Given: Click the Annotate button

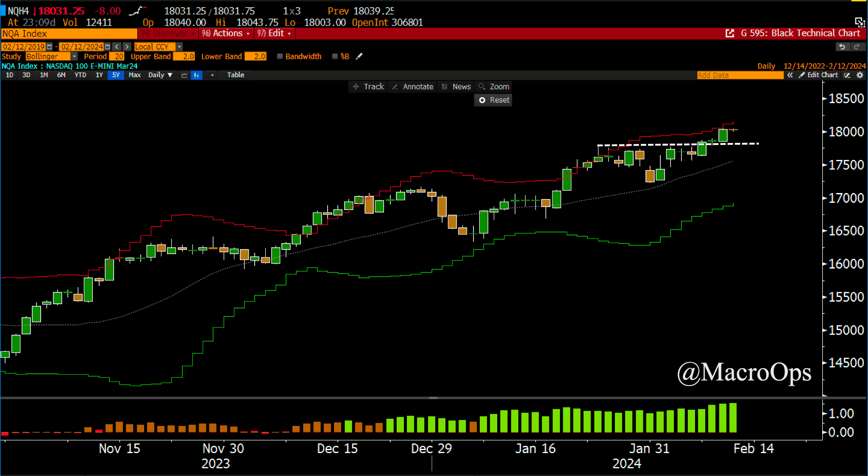Looking at the screenshot, I should 413,87.
